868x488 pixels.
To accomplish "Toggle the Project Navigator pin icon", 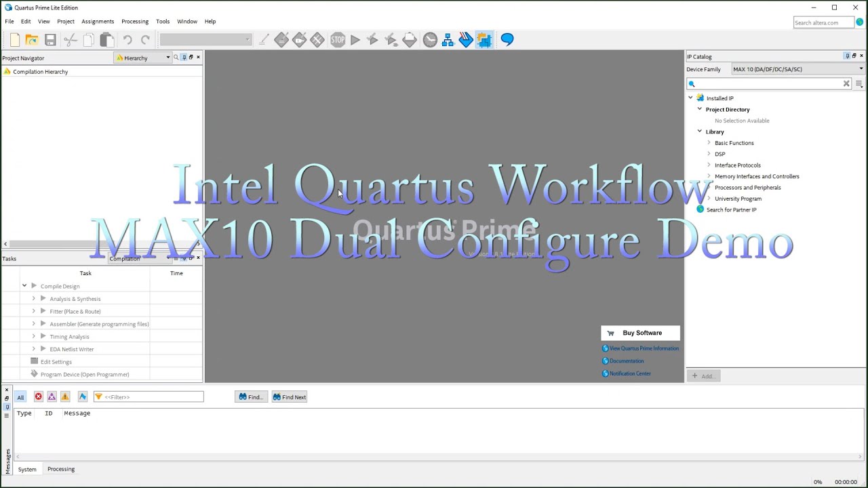I will click(x=184, y=58).
